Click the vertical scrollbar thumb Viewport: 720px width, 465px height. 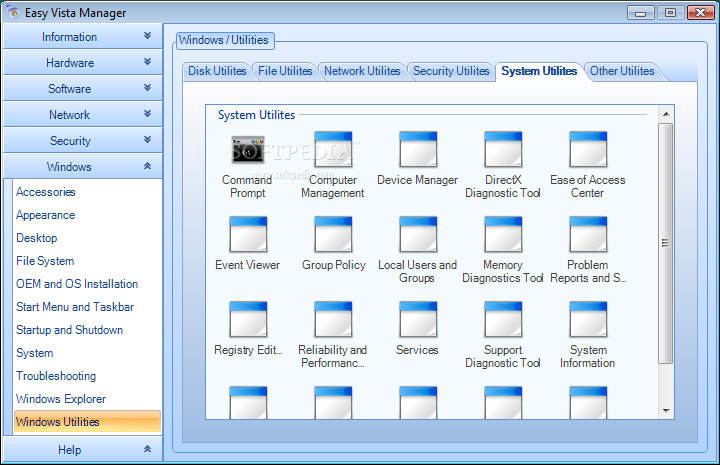point(665,243)
